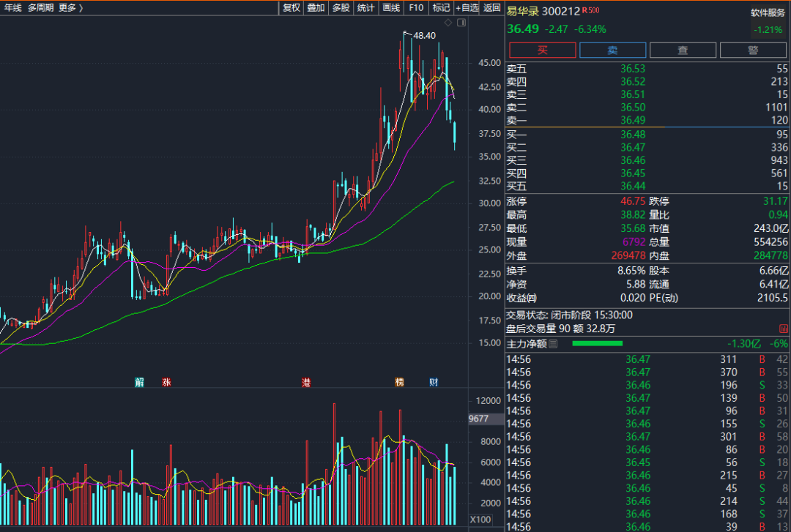This screenshot has width=791, height=532.
Task: Click the list icon beside 主力净额
Action: click(554, 344)
